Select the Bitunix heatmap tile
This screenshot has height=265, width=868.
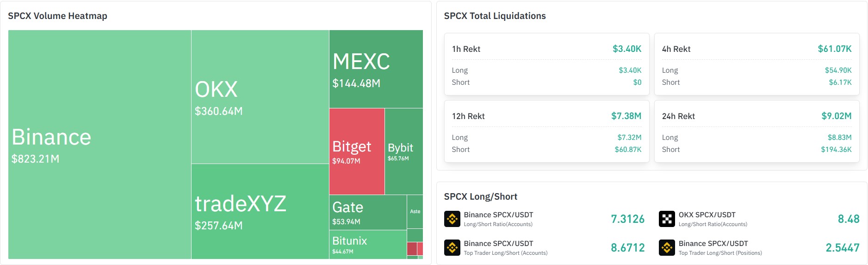[x=368, y=245]
